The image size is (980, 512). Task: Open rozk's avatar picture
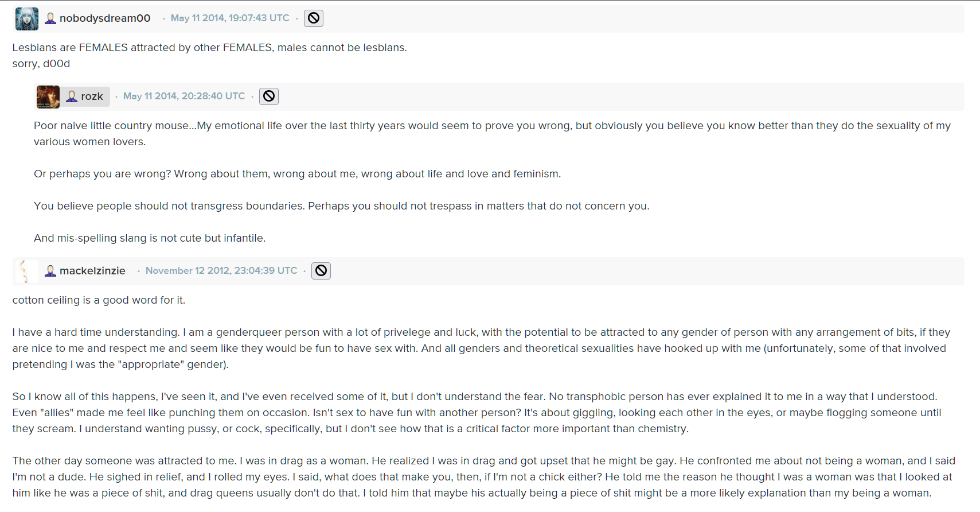click(x=48, y=97)
